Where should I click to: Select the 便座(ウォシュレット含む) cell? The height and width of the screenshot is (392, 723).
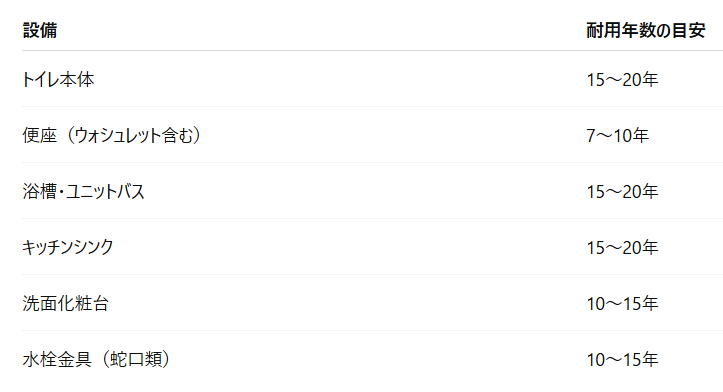pyautogui.click(x=112, y=136)
